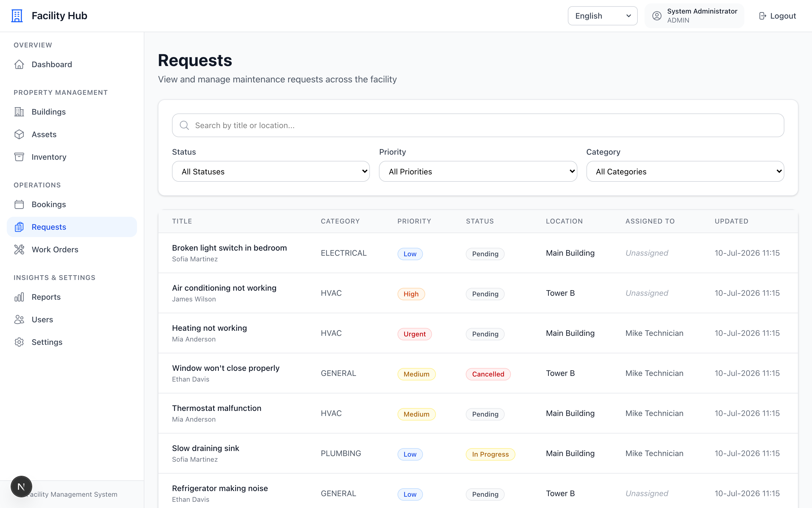Click the Buildings sidebar icon
The height and width of the screenshot is (508, 812).
19,111
